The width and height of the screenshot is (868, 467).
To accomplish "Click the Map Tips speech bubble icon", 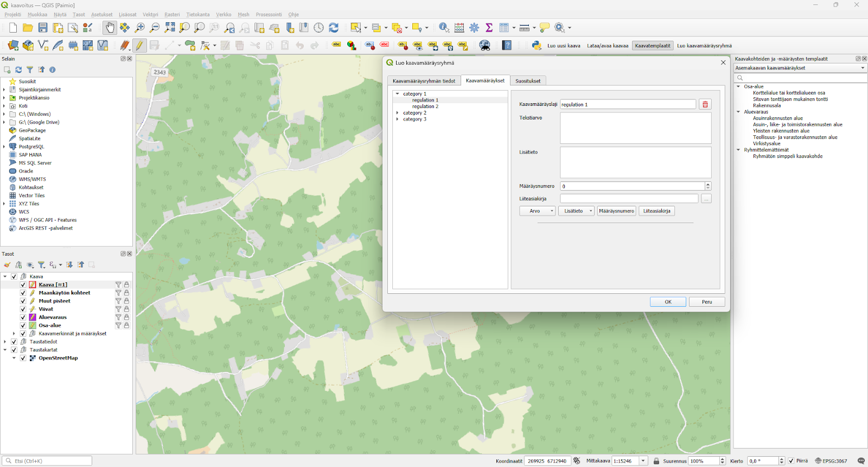I will (545, 28).
